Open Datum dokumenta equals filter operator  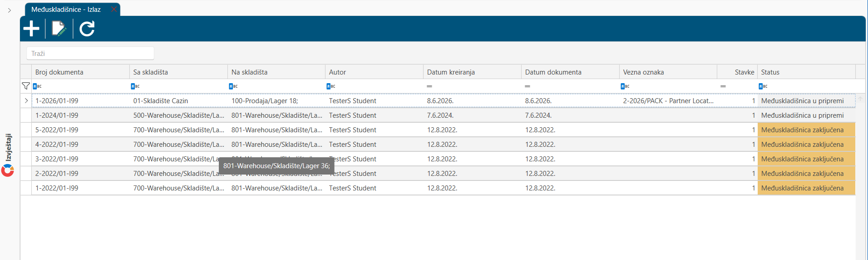pos(528,86)
